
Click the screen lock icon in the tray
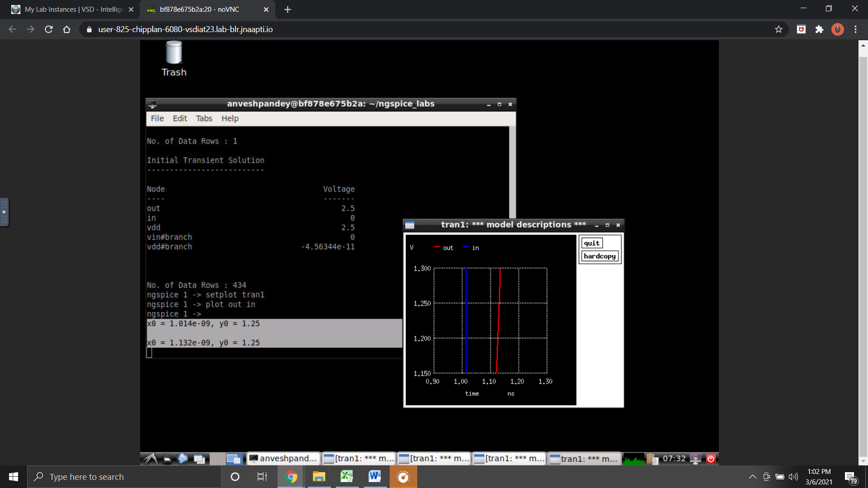pyautogui.click(x=695, y=459)
